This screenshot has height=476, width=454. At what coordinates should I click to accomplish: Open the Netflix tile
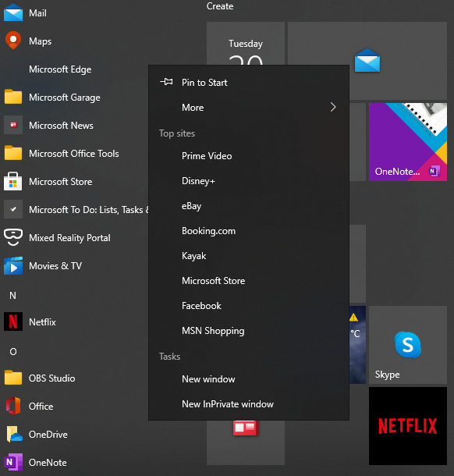408,426
